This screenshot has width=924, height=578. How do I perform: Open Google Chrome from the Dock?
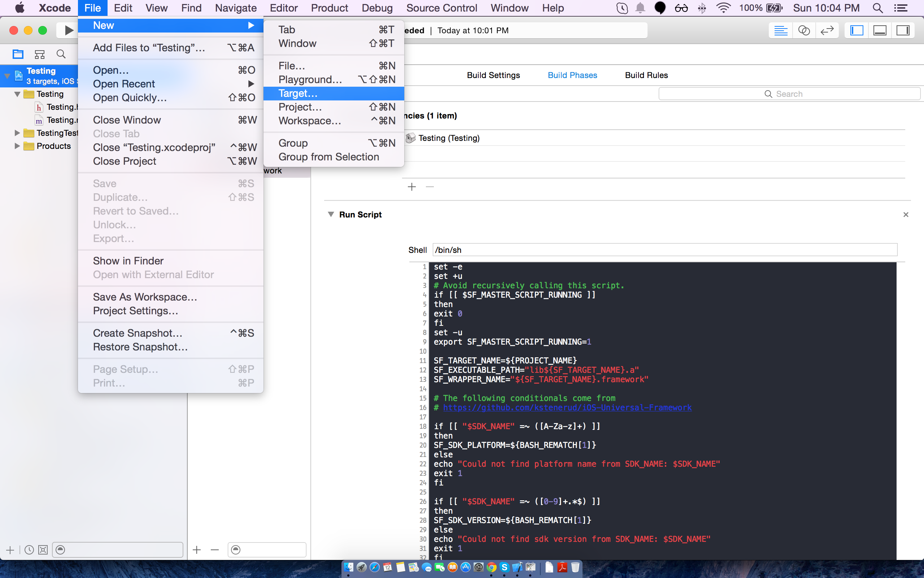tap(491, 567)
